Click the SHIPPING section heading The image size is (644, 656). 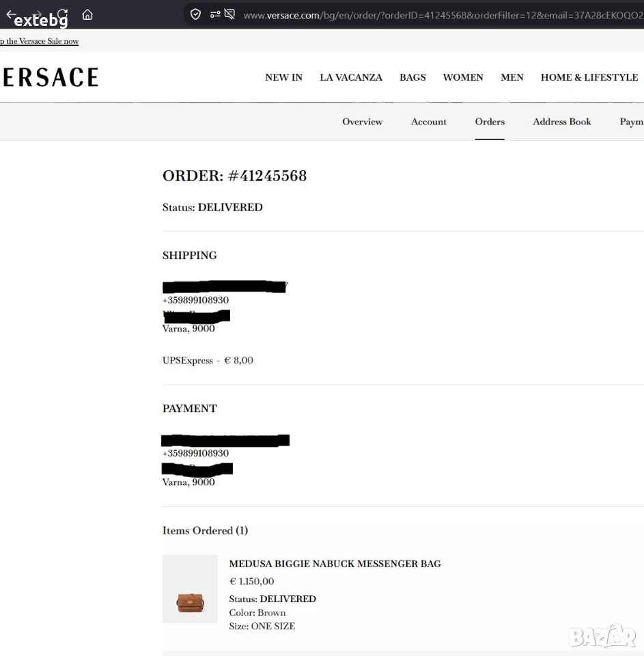(190, 256)
